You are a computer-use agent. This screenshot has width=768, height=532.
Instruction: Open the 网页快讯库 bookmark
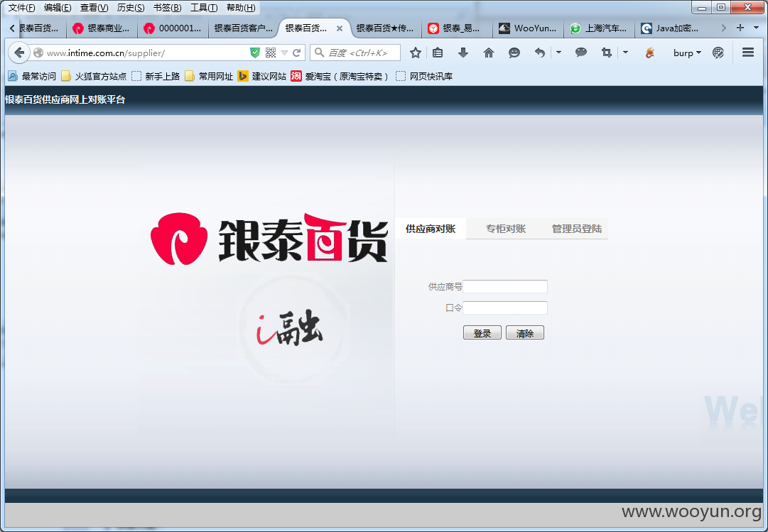424,77
